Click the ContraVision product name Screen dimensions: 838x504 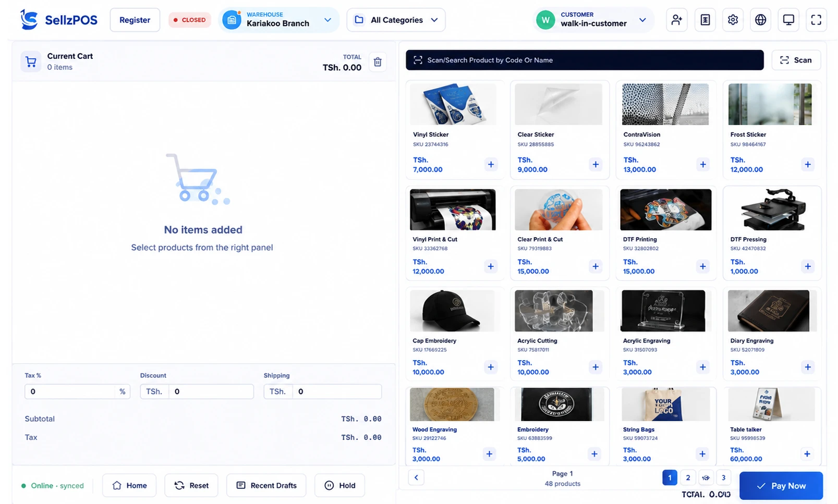click(x=641, y=134)
